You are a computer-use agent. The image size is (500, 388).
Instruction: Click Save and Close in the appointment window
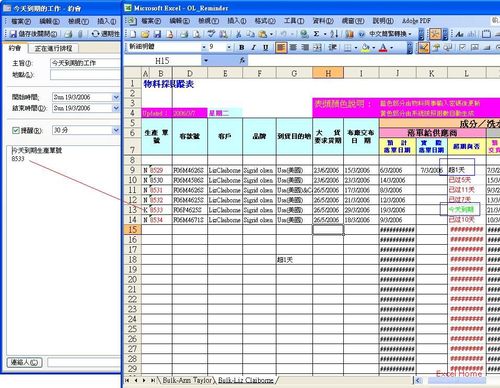(x=33, y=34)
